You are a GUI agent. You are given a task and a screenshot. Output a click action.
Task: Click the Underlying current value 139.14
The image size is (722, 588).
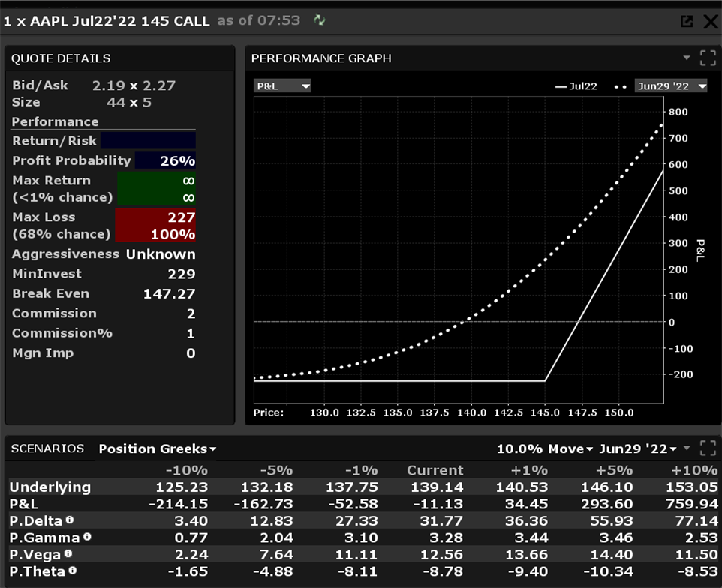(437, 487)
